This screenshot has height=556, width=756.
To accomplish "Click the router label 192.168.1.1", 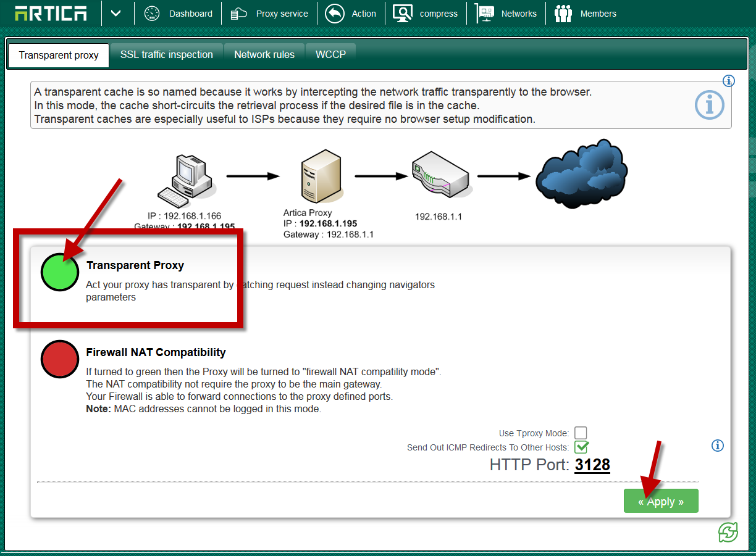I will point(439,217).
